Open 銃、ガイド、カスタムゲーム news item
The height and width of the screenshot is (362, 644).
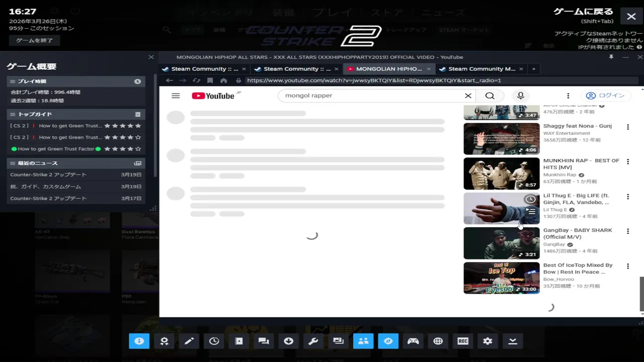point(75,187)
